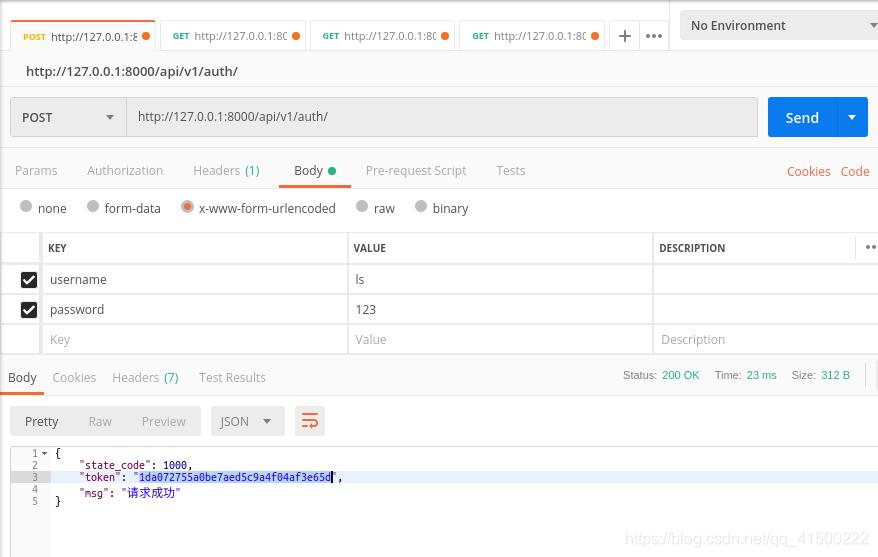Screen dimensions: 878x557
Task: Click the Send button
Action: (x=802, y=117)
